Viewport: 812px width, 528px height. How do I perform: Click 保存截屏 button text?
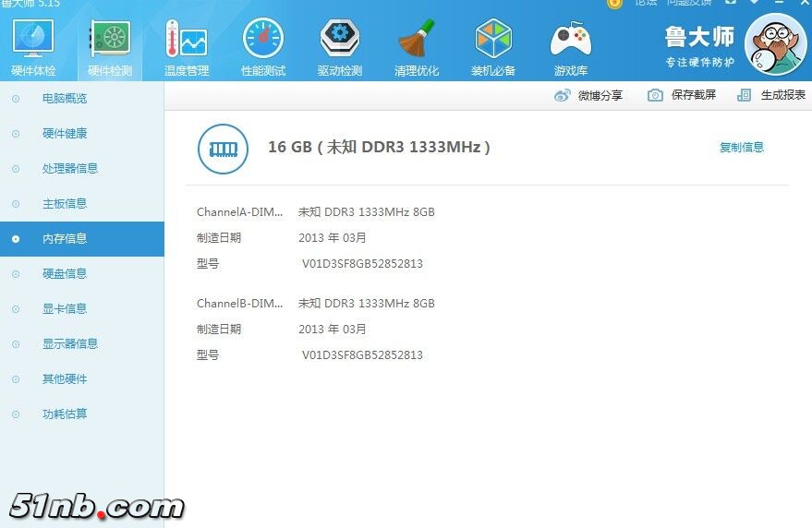(x=694, y=95)
